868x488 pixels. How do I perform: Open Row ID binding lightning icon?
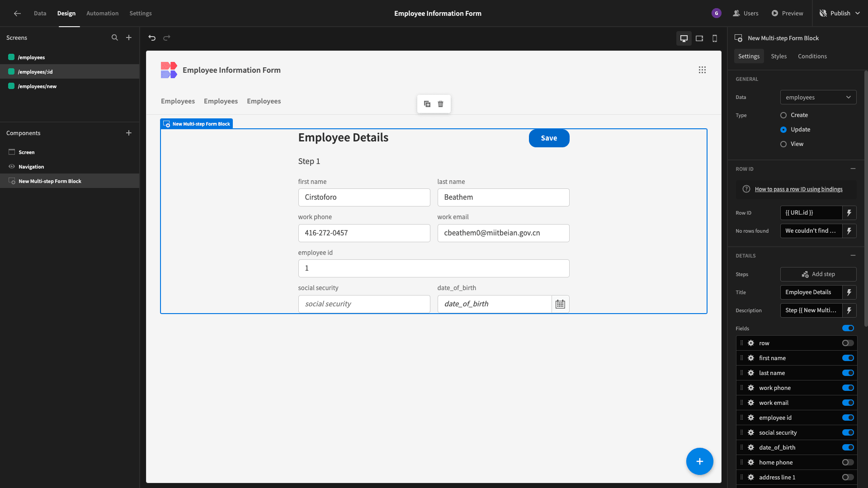pyautogui.click(x=849, y=213)
